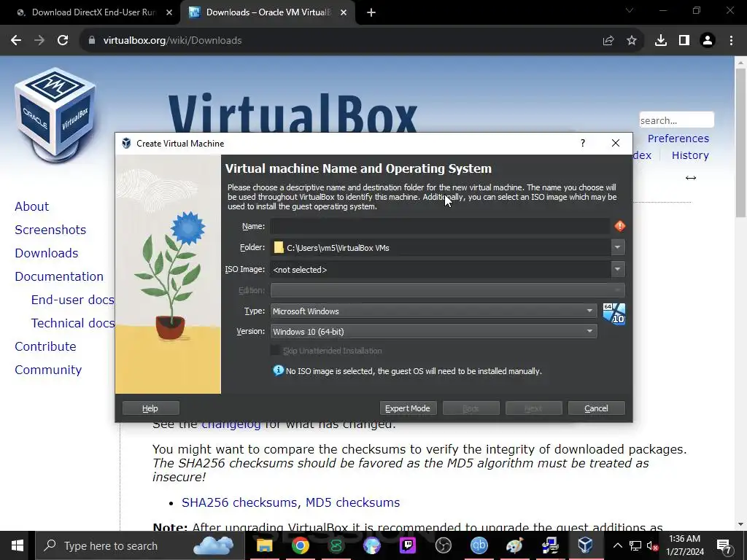This screenshot has height=560, width=747.
Task: Open File Explorer from the taskbar
Action: click(x=264, y=545)
